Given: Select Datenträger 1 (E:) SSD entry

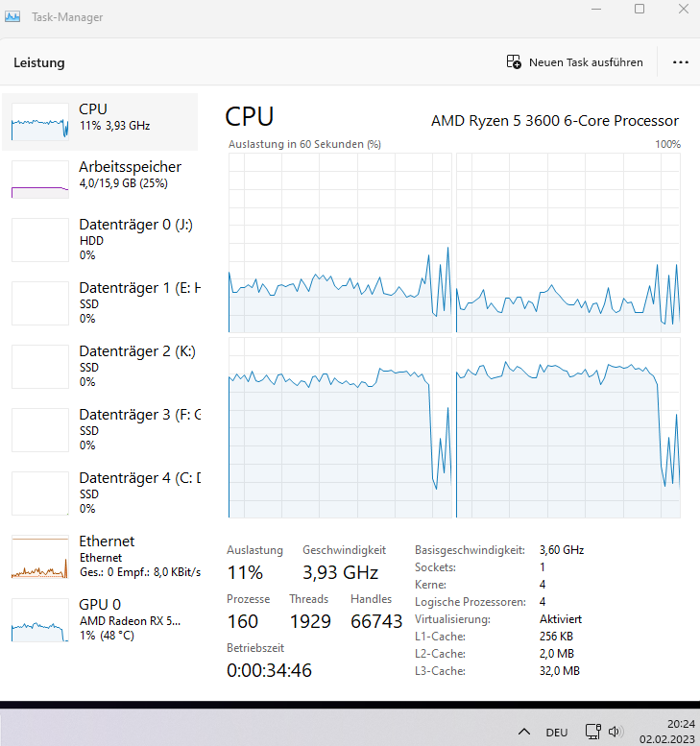Looking at the screenshot, I should 100,302.
